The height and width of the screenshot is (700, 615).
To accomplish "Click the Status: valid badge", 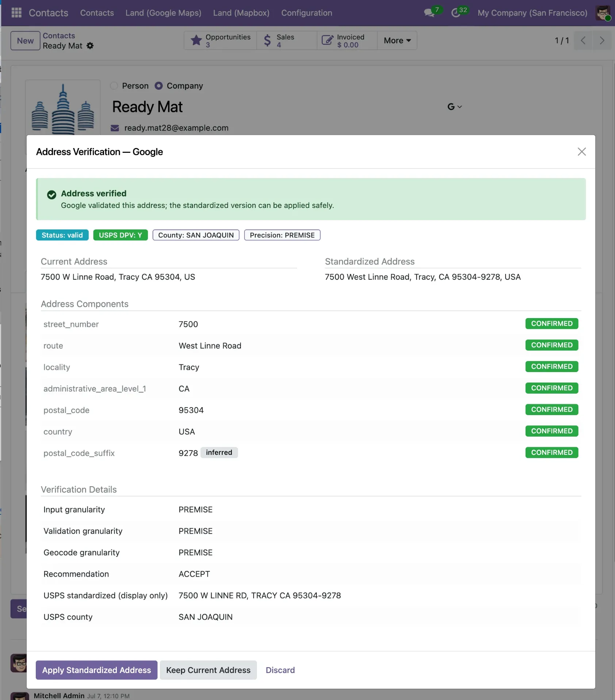I will 62,235.
